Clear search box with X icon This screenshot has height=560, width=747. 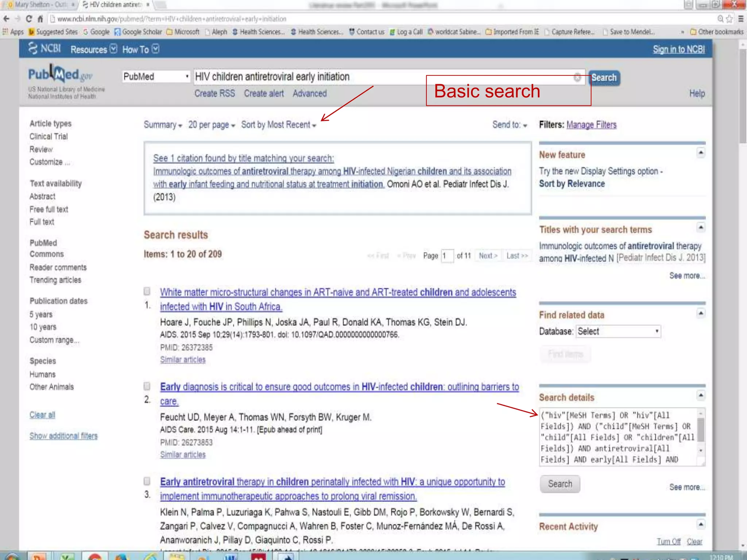click(x=577, y=77)
